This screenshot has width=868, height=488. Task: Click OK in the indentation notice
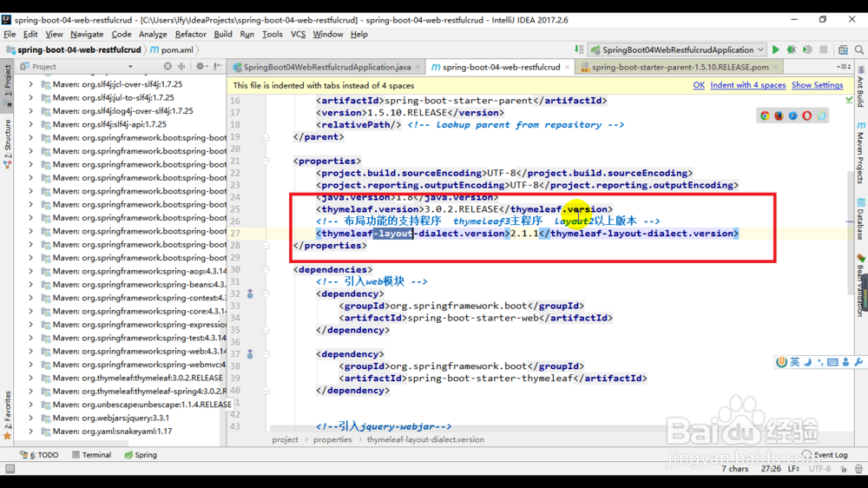699,85
